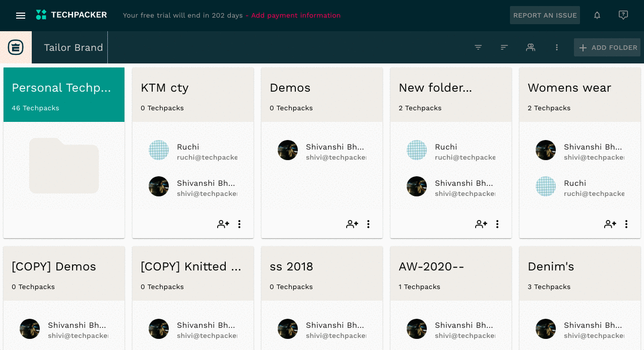Click Shivanshi's avatar in [COPY] Demos
644x350 pixels.
(30, 329)
